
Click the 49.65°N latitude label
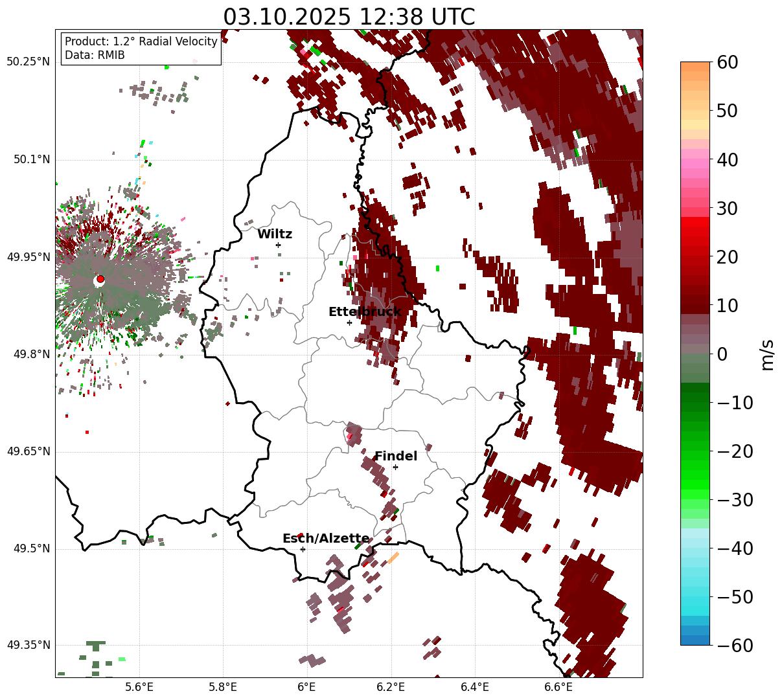pos(29,451)
